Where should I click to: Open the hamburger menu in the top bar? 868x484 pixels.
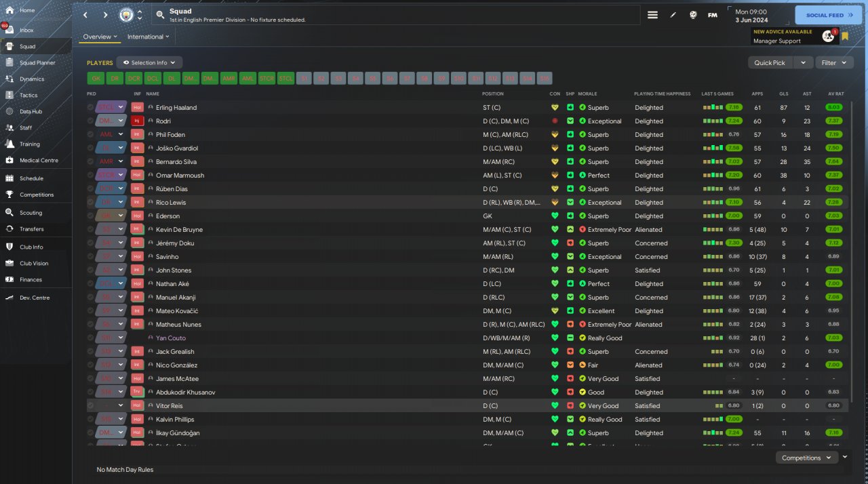652,15
